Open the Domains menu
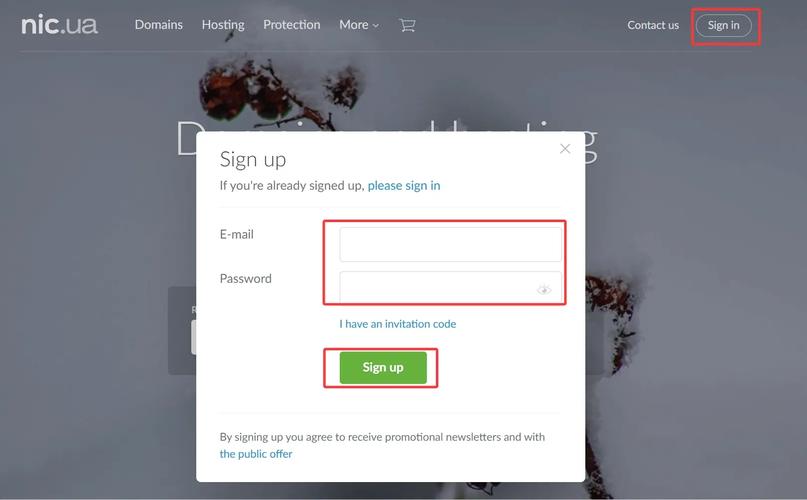 [x=159, y=25]
